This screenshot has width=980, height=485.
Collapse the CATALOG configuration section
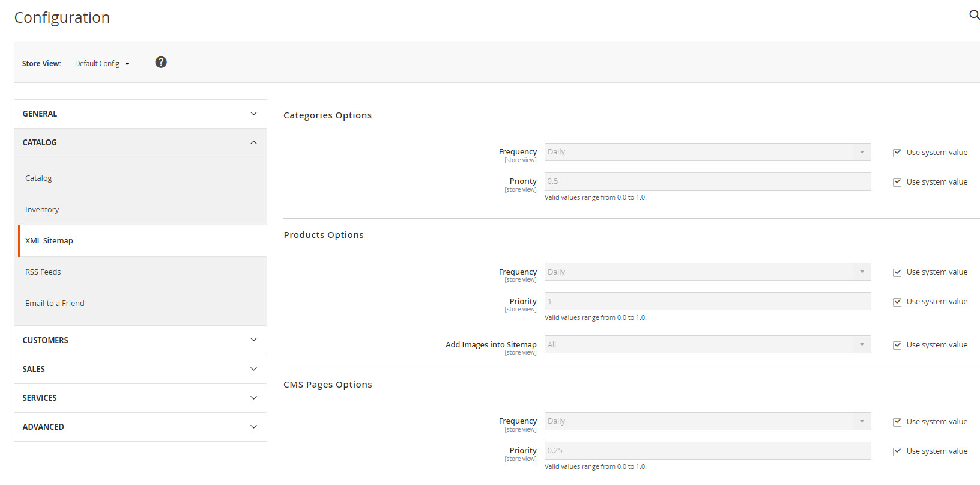coord(141,142)
